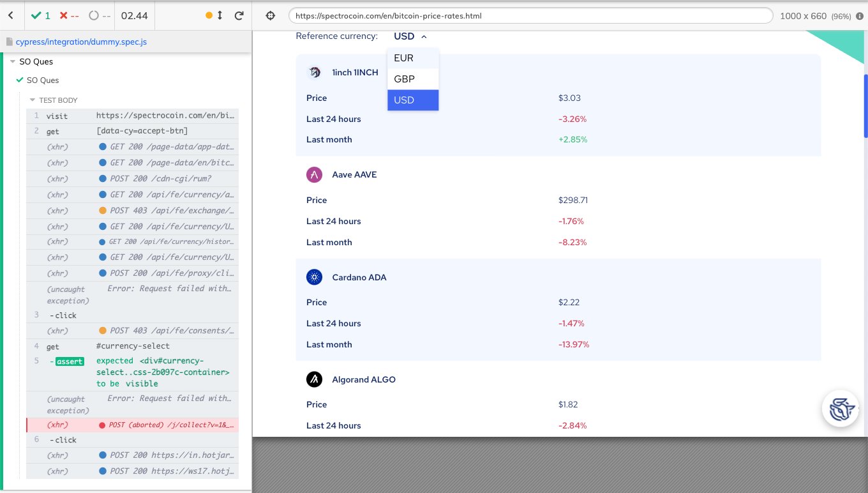Click the $1.82 price value
Screen dimensions: 868x493
pyautogui.click(x=569, y=404)
